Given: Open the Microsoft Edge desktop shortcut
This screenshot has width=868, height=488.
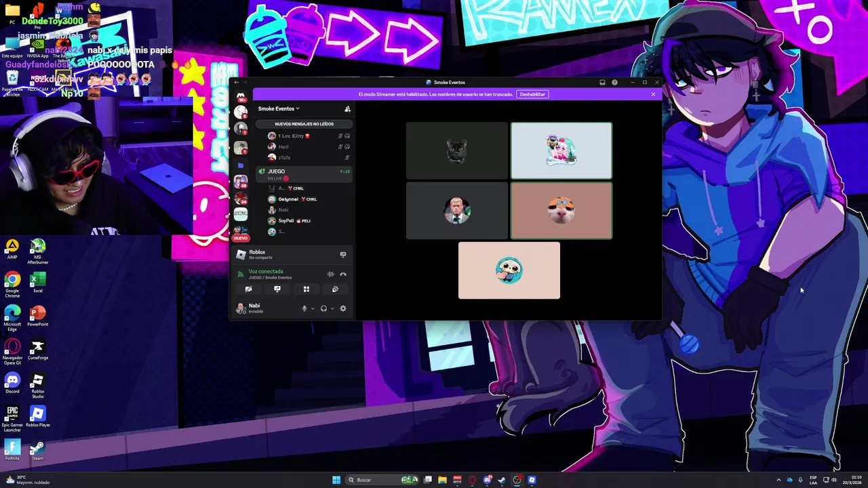Looking at the screenshot, I should [x=12, y=319].
